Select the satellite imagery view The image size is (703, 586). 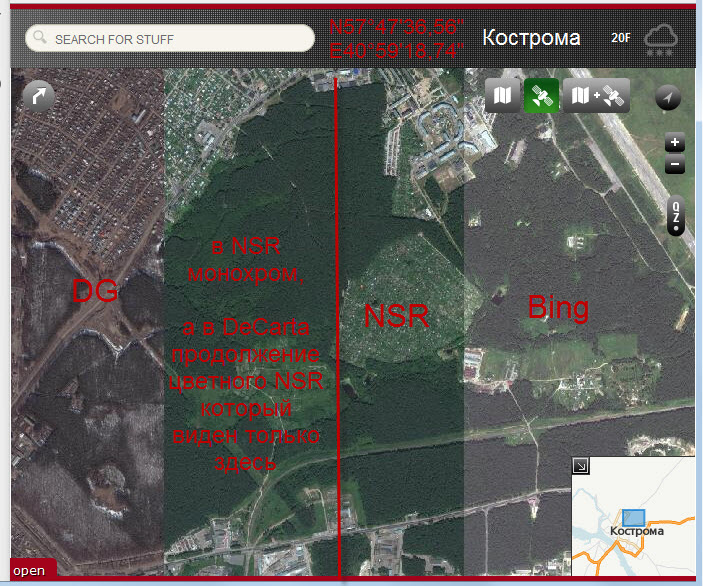pos(542,96)
